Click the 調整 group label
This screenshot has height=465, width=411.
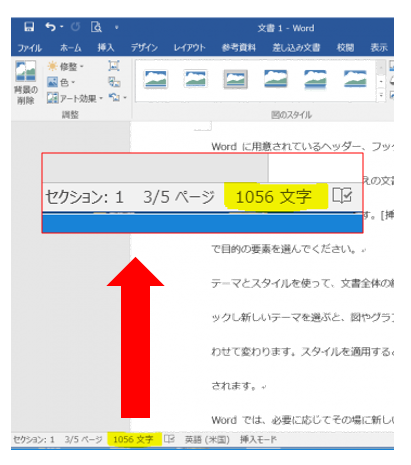(70, 115)
